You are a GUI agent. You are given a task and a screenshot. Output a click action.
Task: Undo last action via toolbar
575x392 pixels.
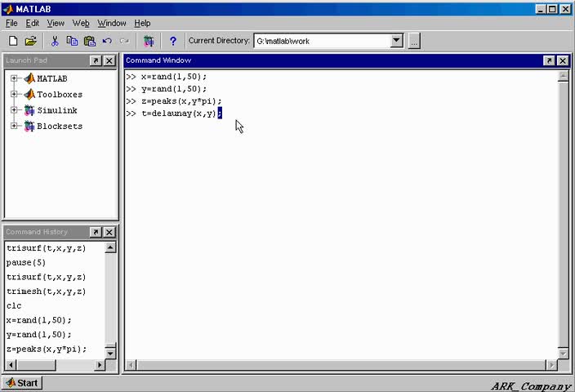pos(107,41)
